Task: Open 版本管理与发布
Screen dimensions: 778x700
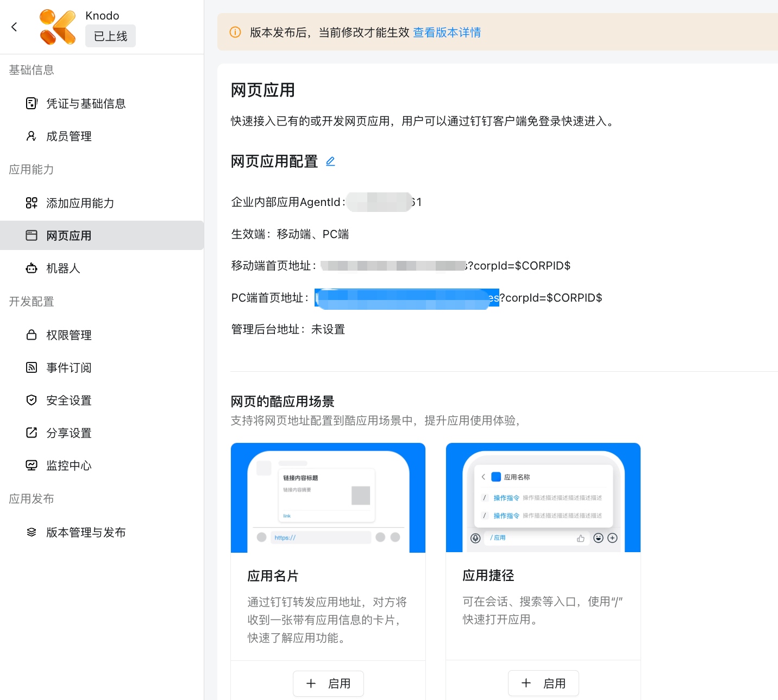Action: [x=86, y=532]
